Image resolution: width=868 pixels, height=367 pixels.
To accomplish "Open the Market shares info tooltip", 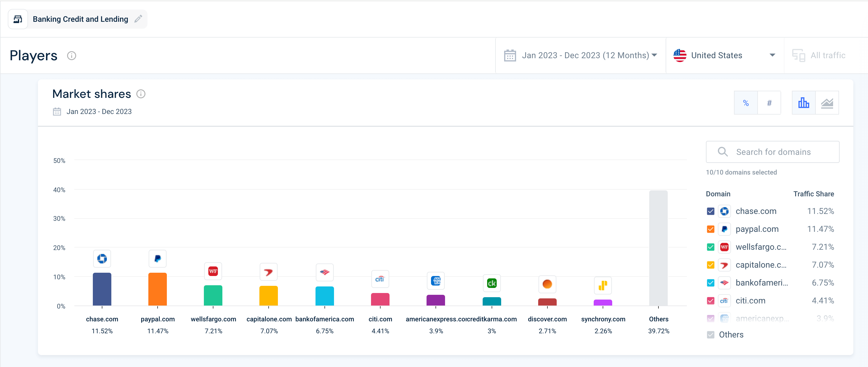I will pos(141,94).
